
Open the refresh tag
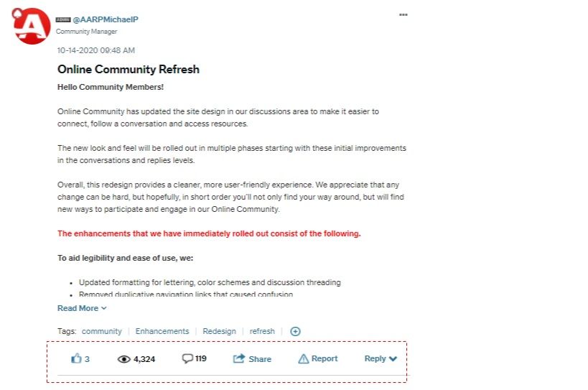pyautogui.click(x=262, y=331)
